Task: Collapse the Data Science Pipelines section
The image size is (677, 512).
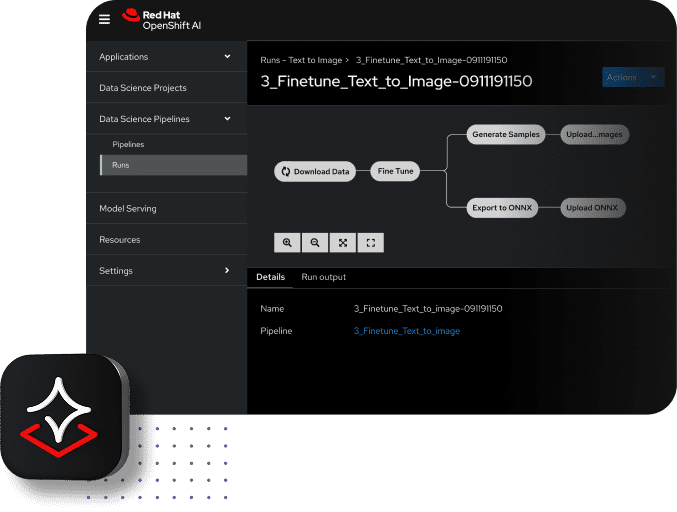Action: 166,119
